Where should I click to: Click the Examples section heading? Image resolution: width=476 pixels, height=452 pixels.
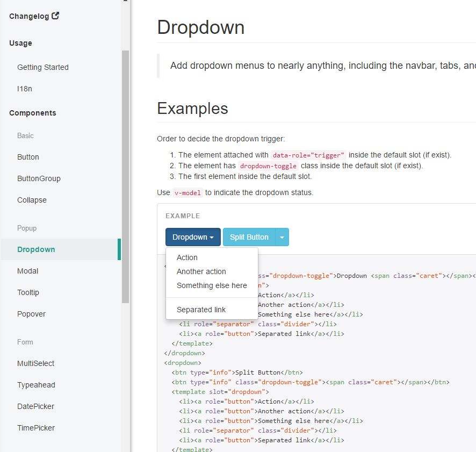192,109
